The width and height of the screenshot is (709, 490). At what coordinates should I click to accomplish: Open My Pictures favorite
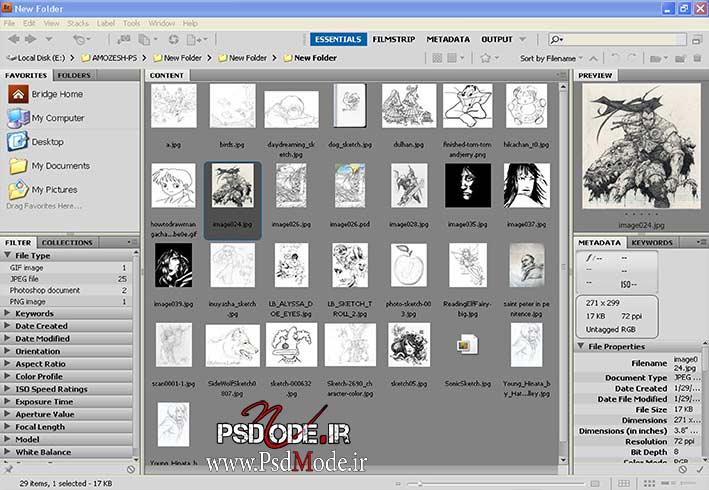[x=43, y=189]
